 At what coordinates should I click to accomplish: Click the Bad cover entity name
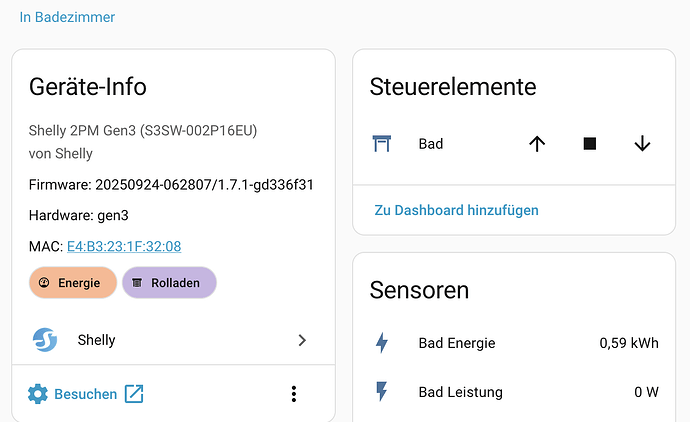[x=431, y=144]
